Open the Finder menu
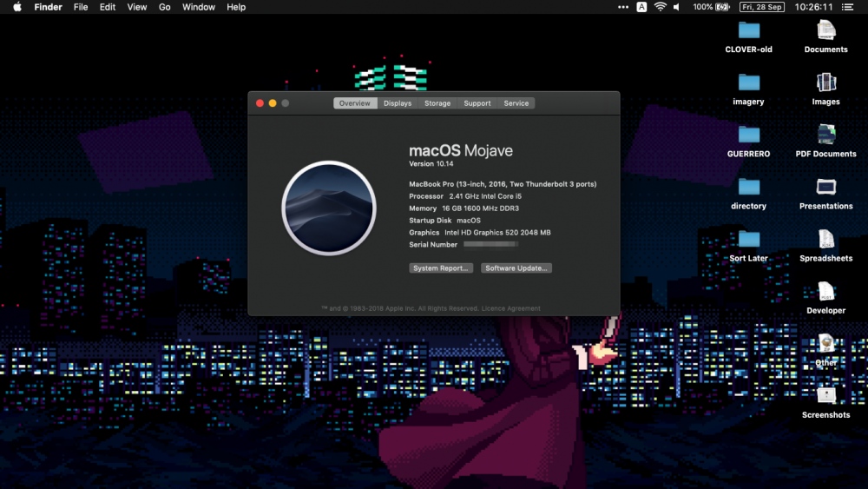 48,7
